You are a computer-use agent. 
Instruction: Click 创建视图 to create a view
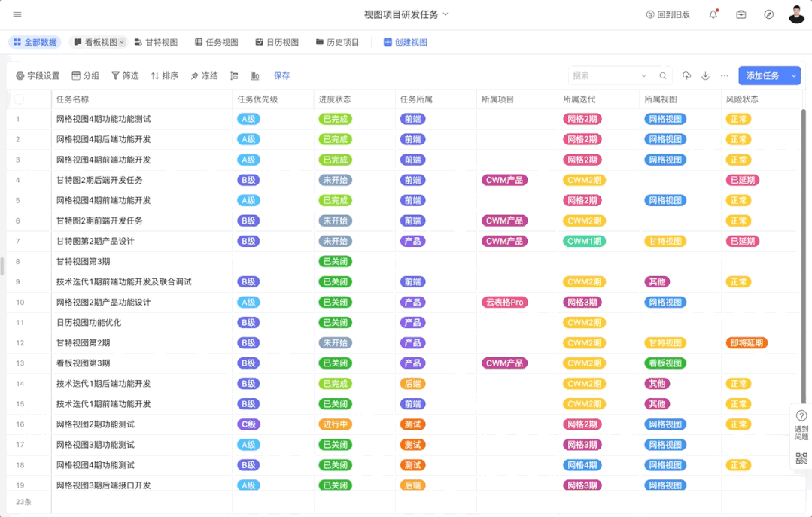(x=406, y=43)
